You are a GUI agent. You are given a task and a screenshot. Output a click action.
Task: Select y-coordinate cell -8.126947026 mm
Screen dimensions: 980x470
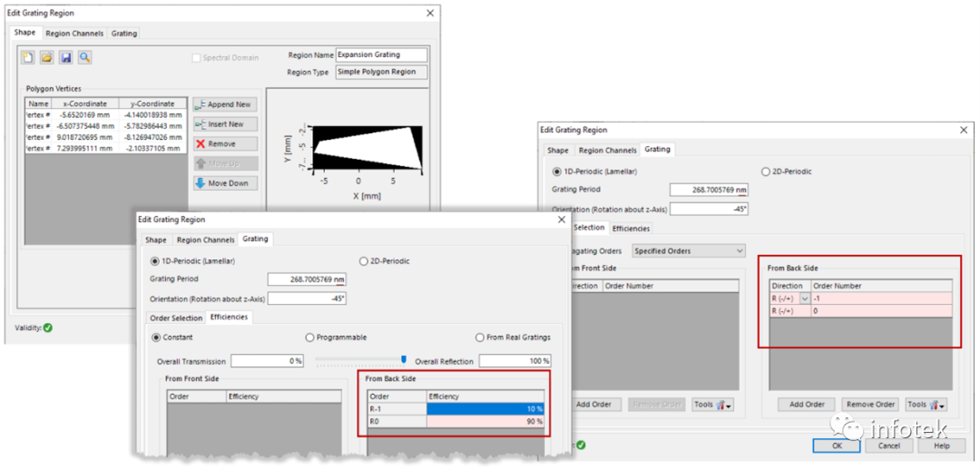[x=152, y=137]
